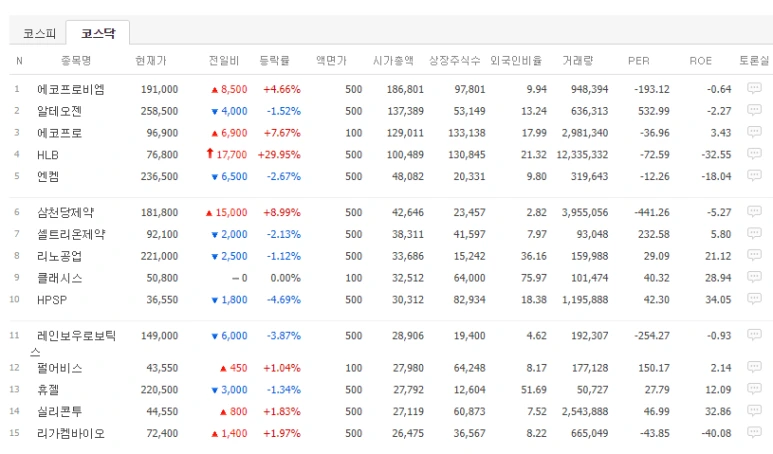
Task: Click 알테오젠's PER value 532.99
Action: (x=654, y=111)
